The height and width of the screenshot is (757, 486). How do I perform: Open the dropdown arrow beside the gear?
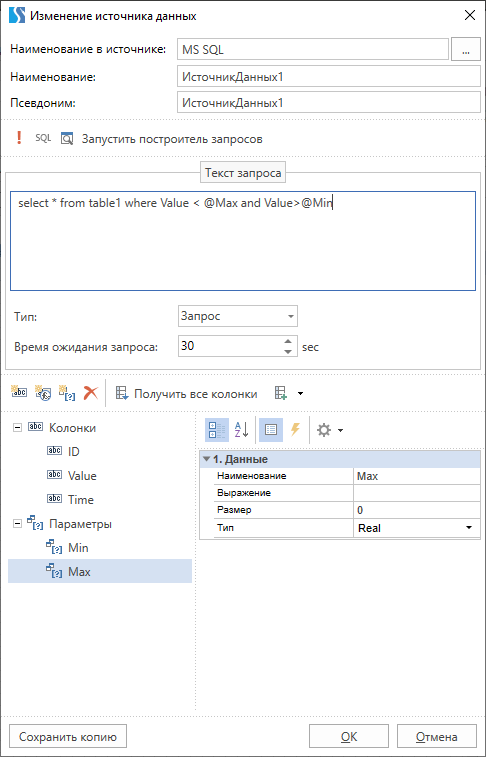coord(340,430)
